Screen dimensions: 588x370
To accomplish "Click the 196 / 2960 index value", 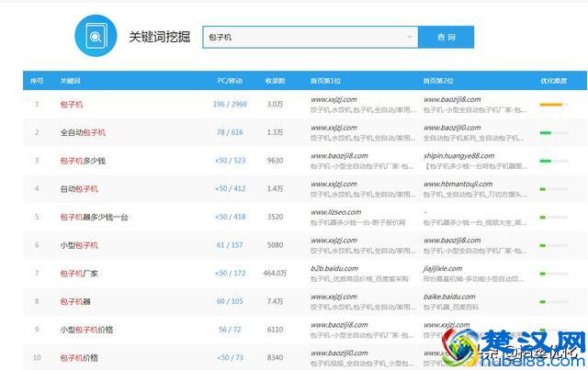I will coord(230,104).
